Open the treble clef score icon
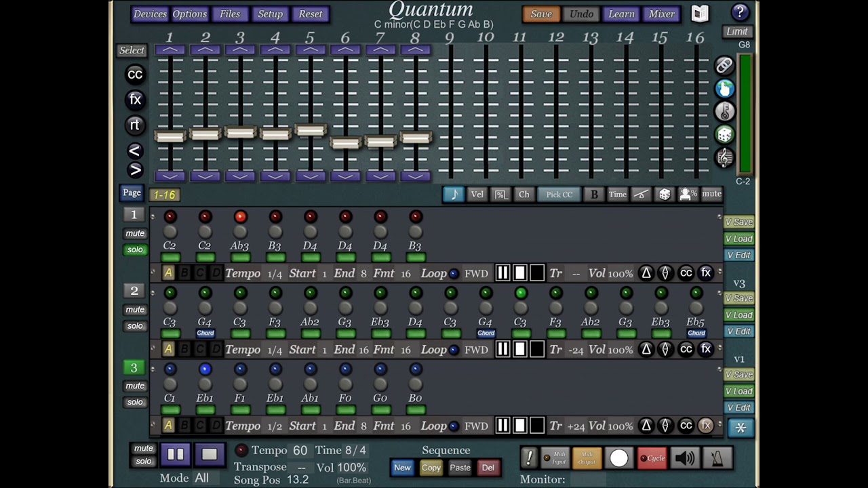 (724, 158)
